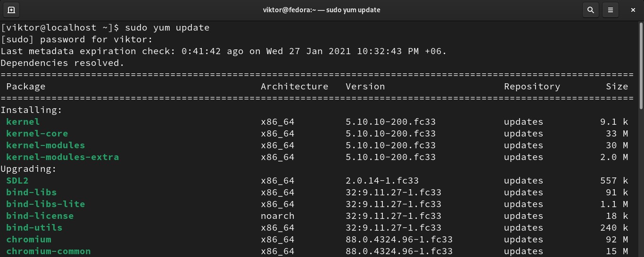Viewport: 644px width, 257px height.
Task: Click the kernel-core package name
Action: [x=37, y=134]
